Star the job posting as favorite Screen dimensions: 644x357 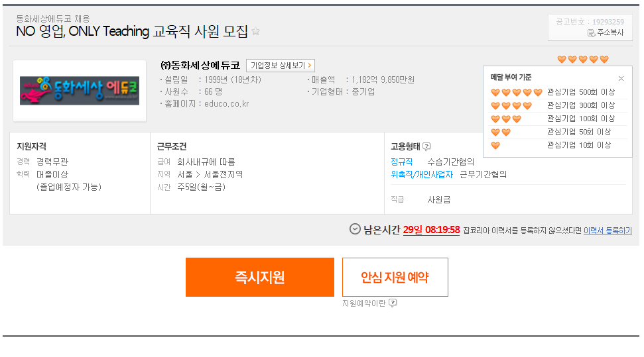point(255,31)
